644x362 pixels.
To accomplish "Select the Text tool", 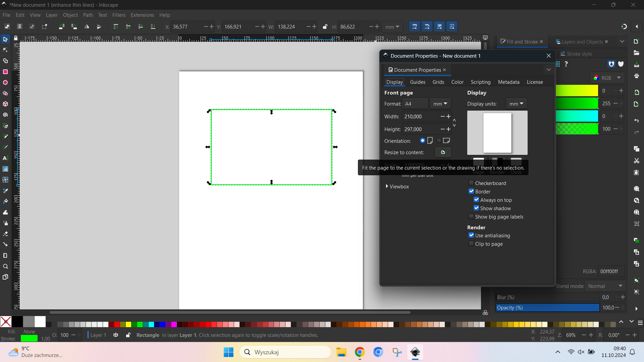I will (5, 158).
